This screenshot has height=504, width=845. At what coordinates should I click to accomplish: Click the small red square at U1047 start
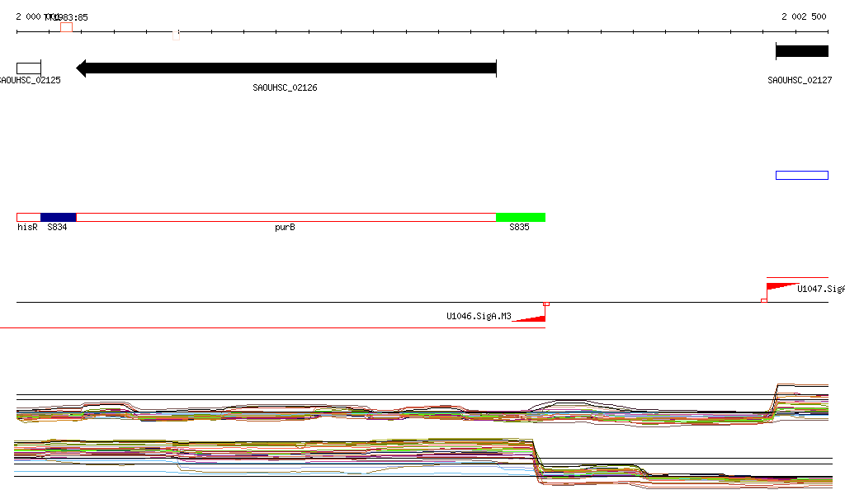[763, 300]
